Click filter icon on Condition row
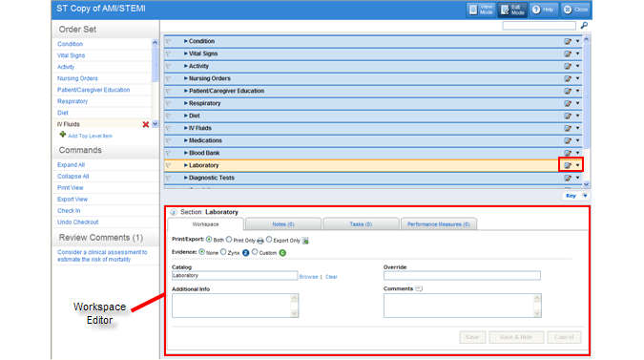 pos(168,41)
